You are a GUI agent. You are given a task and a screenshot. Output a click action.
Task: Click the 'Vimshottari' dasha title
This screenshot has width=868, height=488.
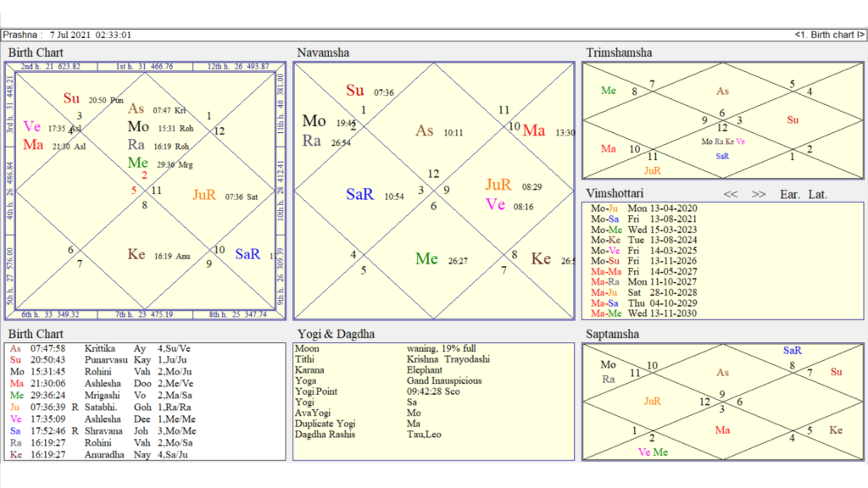point(615,193)
